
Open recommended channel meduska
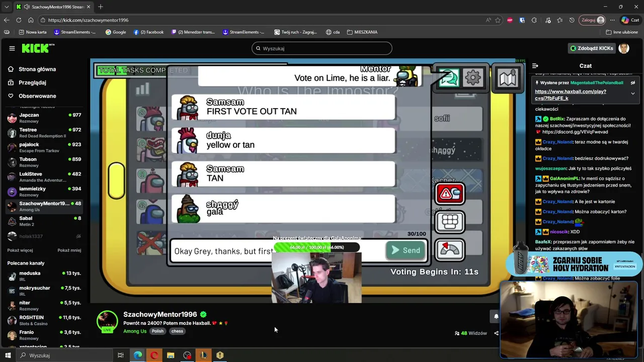[x=44, y=276]
